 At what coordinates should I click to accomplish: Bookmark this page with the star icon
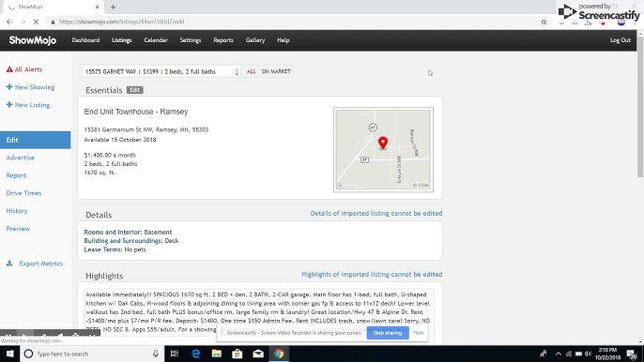pyautogui.click(x=544, y=22)
